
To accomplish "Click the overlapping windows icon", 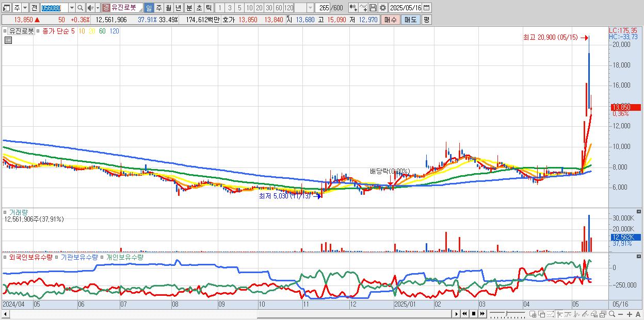I will click(x=542, y=314).
